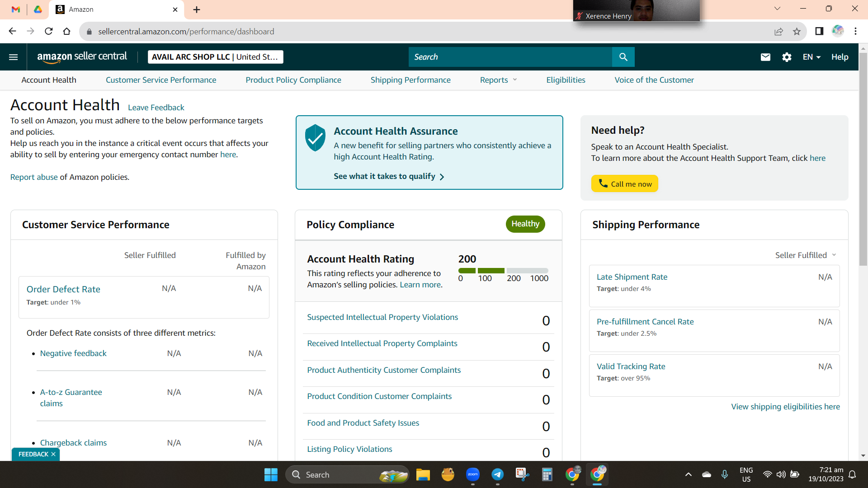Show hidden system tray icons
This screenshot has height=488, width=868.
coord(688,474)
